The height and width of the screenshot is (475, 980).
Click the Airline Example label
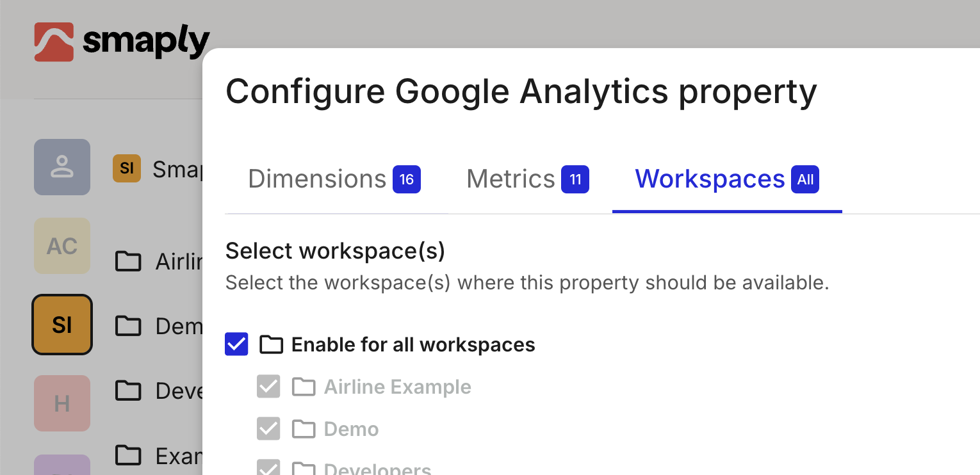coord(398,387)
